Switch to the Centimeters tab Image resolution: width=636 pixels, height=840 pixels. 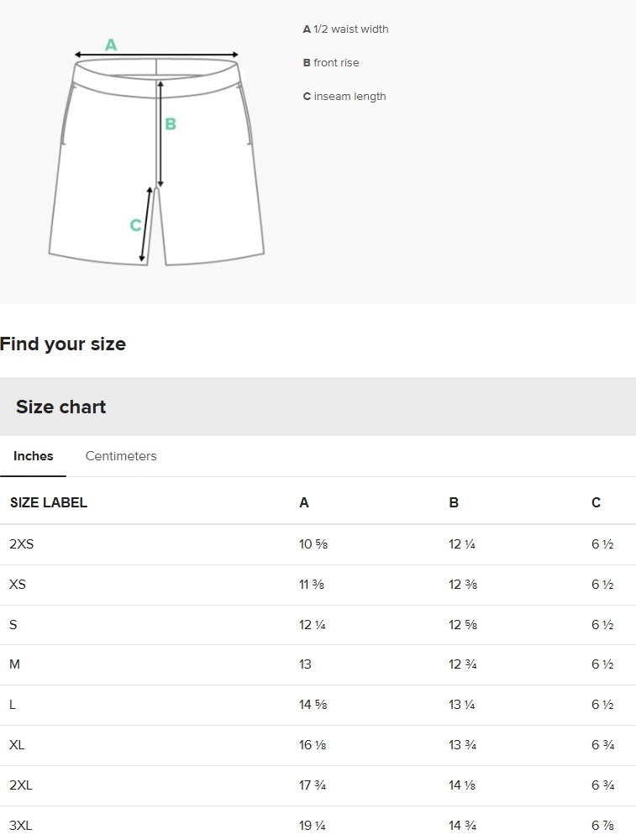(121, 456)
